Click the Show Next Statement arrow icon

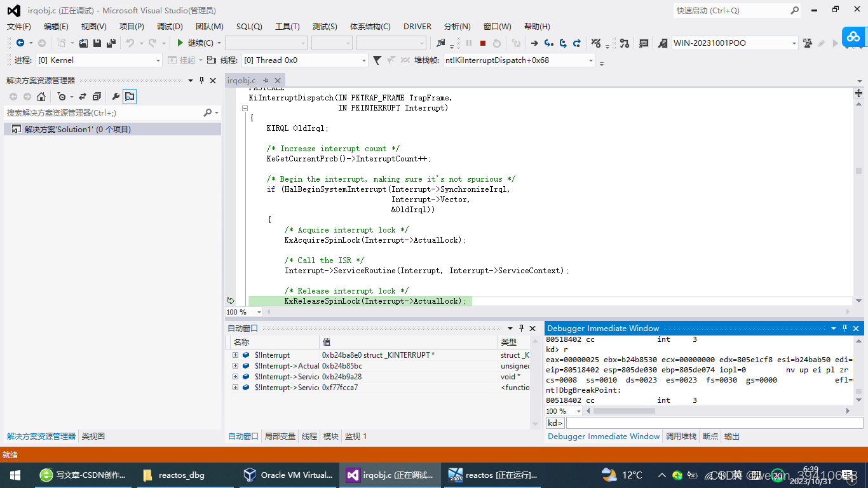point(534,43)
